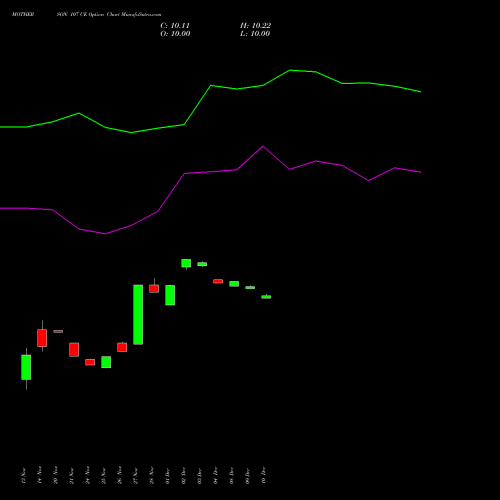Click the tall green 27 Nov candle
Image resolution: width=500 pixels, height=500 pixels.
coord(138,314)
